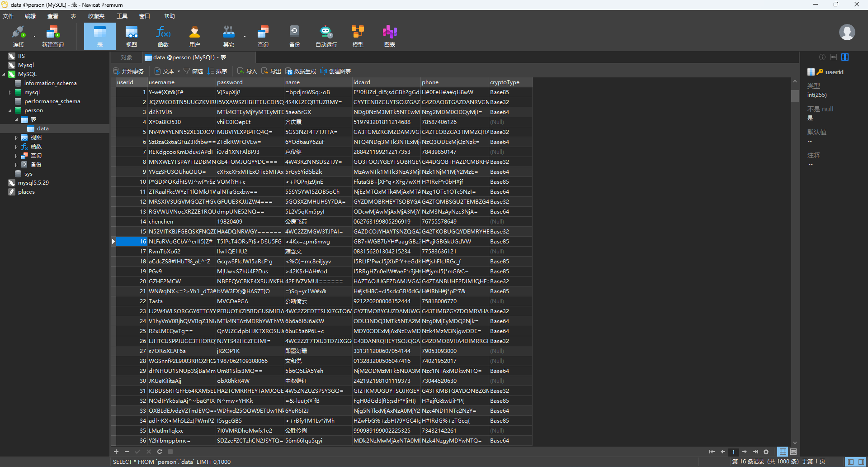The height and width of the screenshot is (467, 868).
Task: Expand the 函数 node under person
Action: [x=16, y=147]
